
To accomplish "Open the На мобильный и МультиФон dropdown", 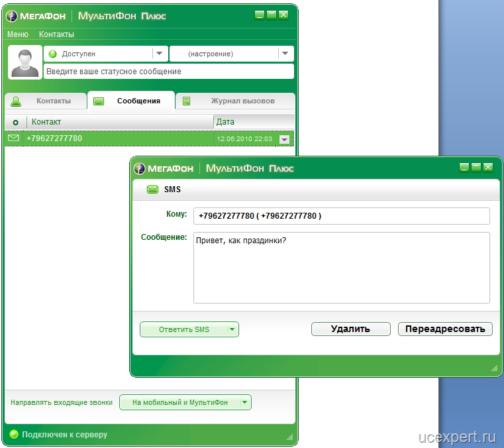I will pos(185,402).
